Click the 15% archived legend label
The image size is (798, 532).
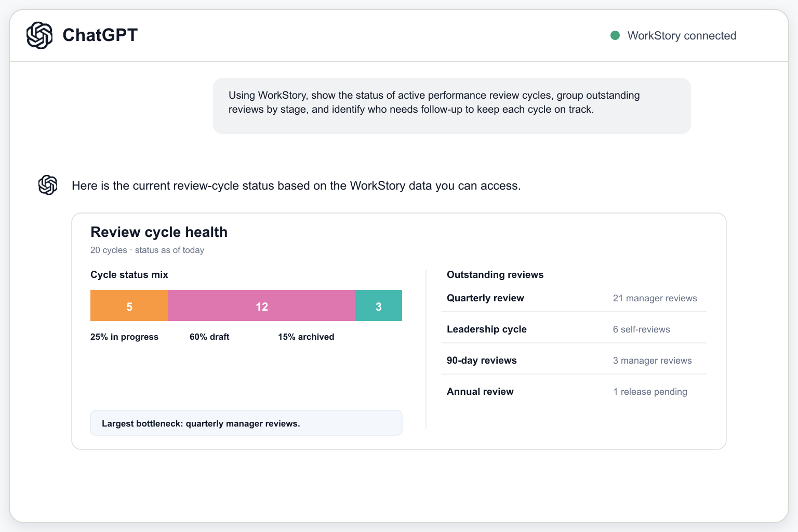[x=306, y=337]
